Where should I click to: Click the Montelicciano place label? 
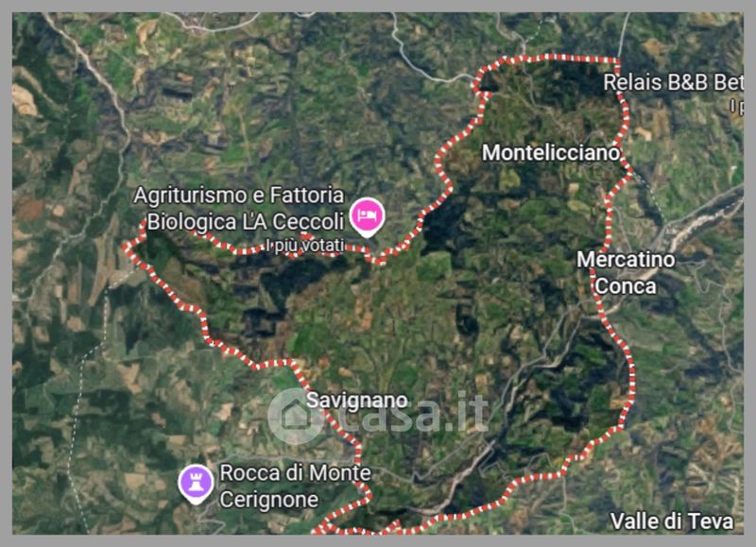551,153
